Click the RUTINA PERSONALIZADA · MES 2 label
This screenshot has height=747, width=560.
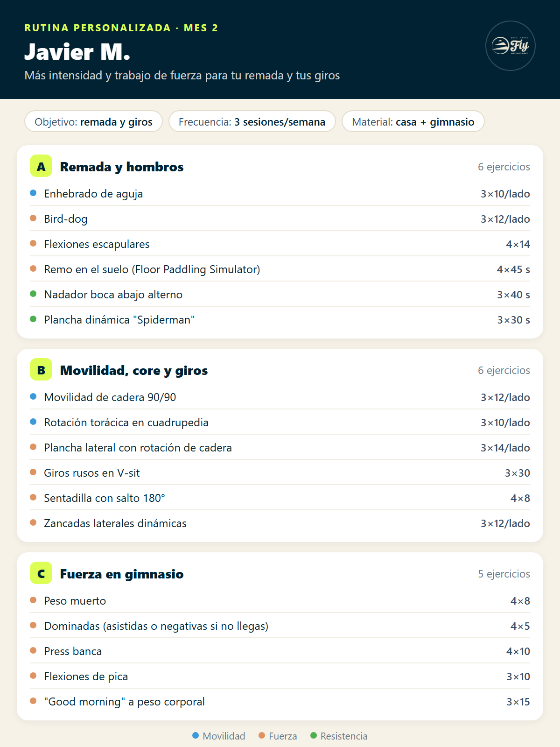pyautogui.click(x=121, y=28)
